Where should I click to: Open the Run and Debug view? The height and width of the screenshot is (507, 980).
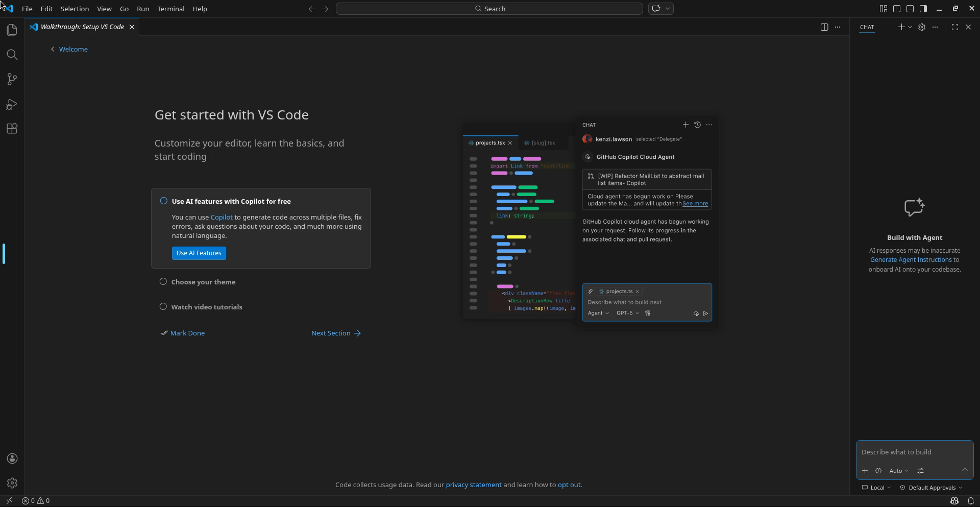point(12,104)
